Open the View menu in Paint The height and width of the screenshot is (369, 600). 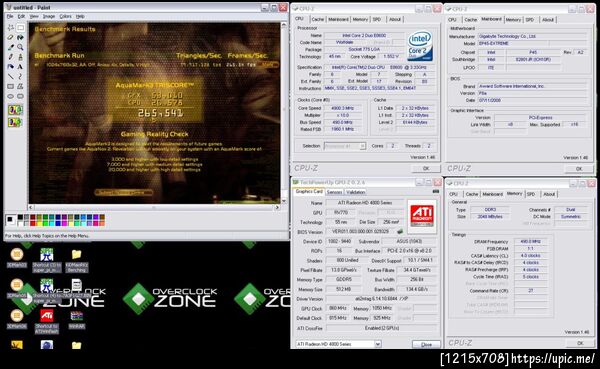[34, 16]
